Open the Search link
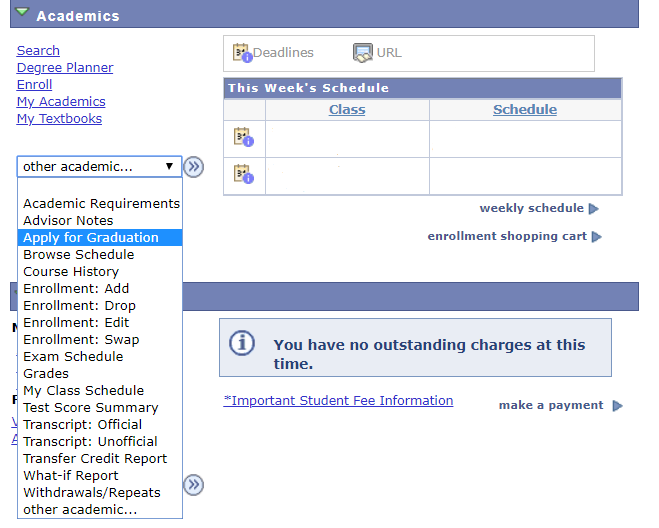Image resolution: width=659 pixels, height=528 pixels. pyautogui.click(x=38, y=50)
